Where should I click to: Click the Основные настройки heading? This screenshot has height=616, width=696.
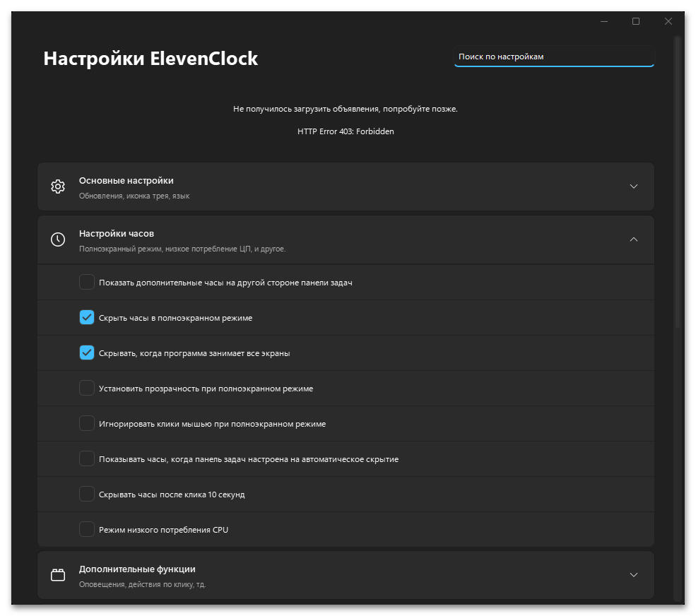coord(126,181)
